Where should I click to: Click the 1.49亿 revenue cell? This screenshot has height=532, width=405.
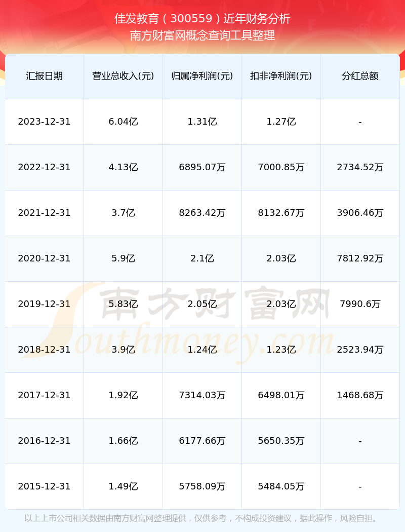click(124, 486)
